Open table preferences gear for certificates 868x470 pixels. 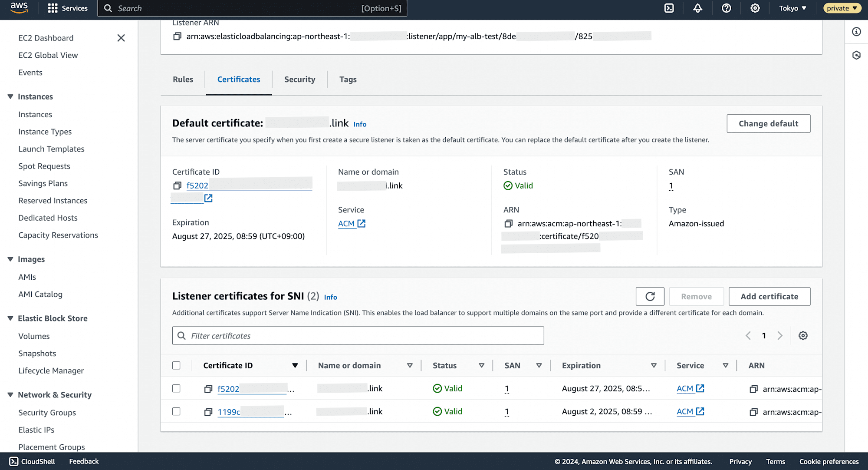click(803, 336)
